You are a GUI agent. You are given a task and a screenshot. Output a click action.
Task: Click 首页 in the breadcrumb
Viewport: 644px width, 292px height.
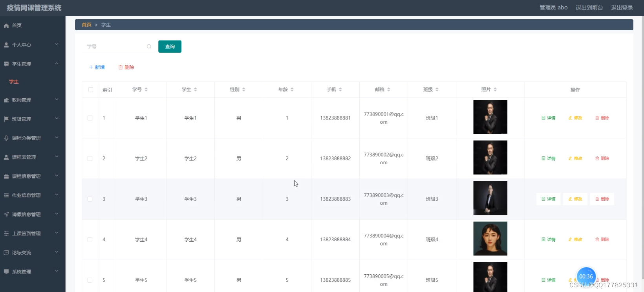(x=86, y=25)
